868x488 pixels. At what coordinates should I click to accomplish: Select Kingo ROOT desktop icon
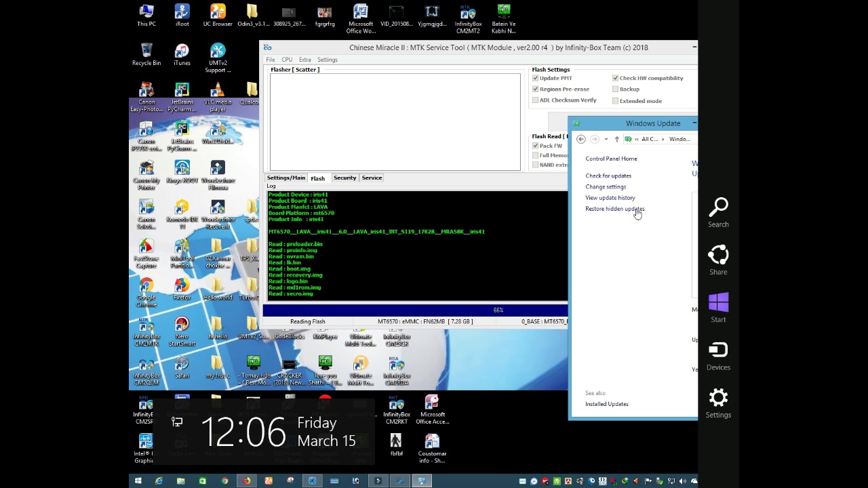coord(182,172)
